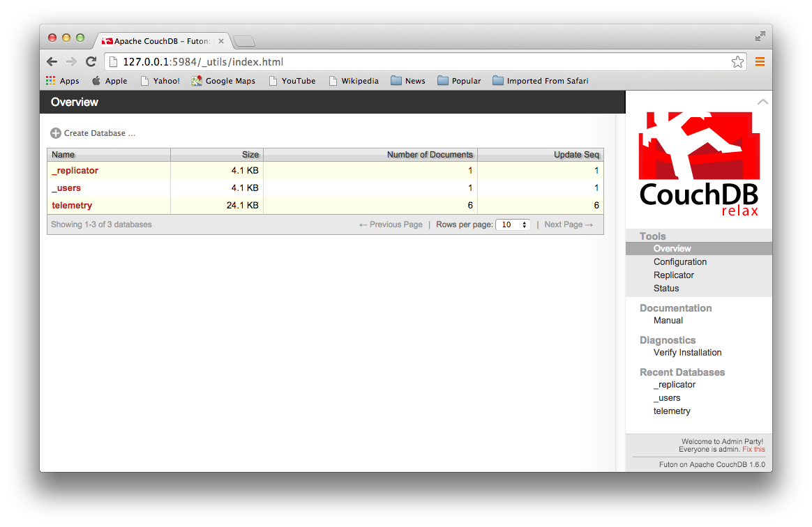Sort table by Number of Documents header
This screenshot has height=527, width=812.
[430, 155]
